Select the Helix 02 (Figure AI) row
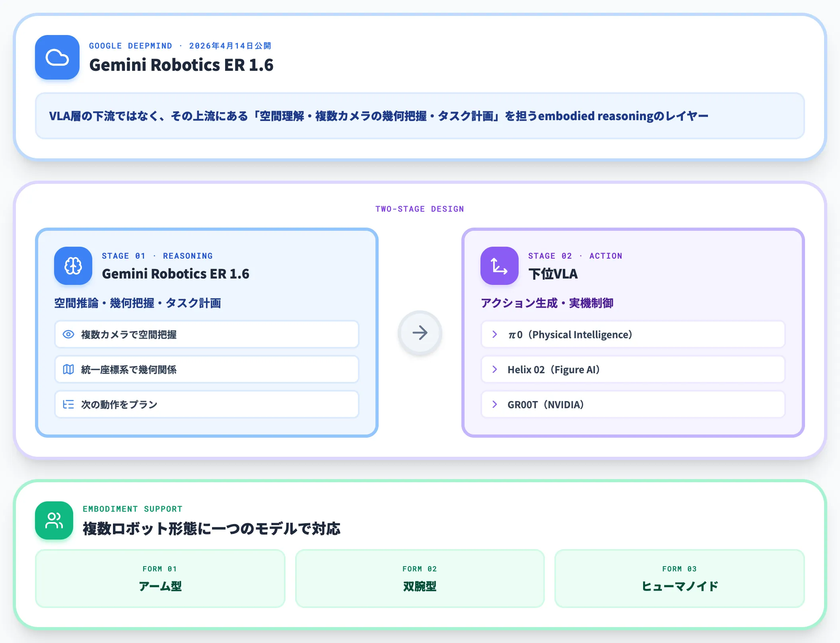 [x=633, y=369]
